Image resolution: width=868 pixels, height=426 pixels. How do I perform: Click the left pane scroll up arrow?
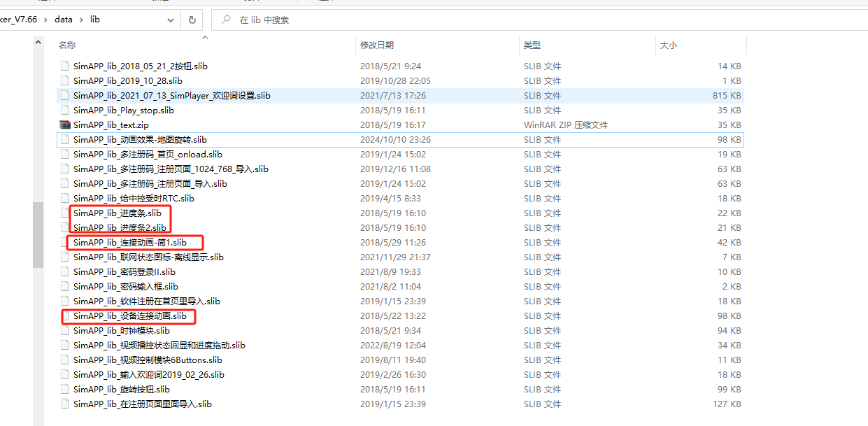click(38, 43)
